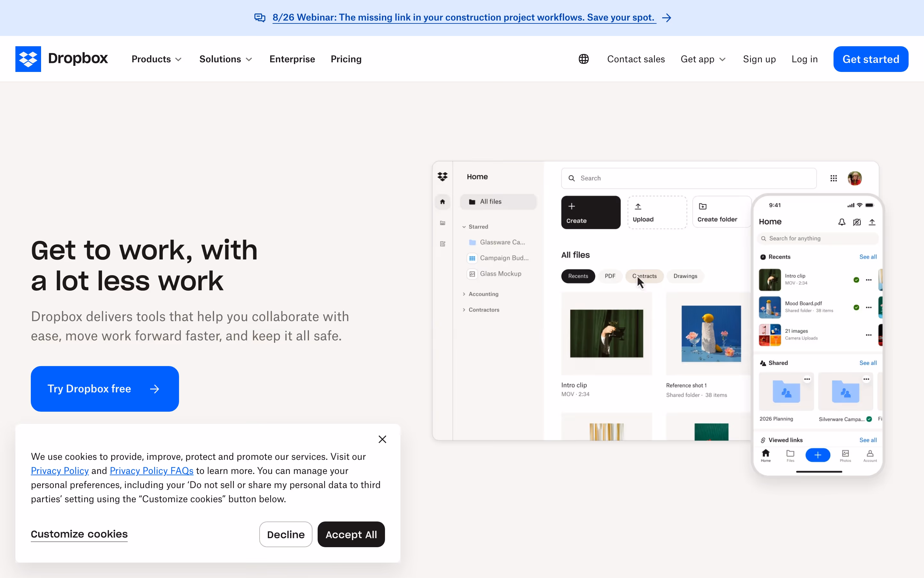Expand the Solutions dropdown menu

point(226,59)
